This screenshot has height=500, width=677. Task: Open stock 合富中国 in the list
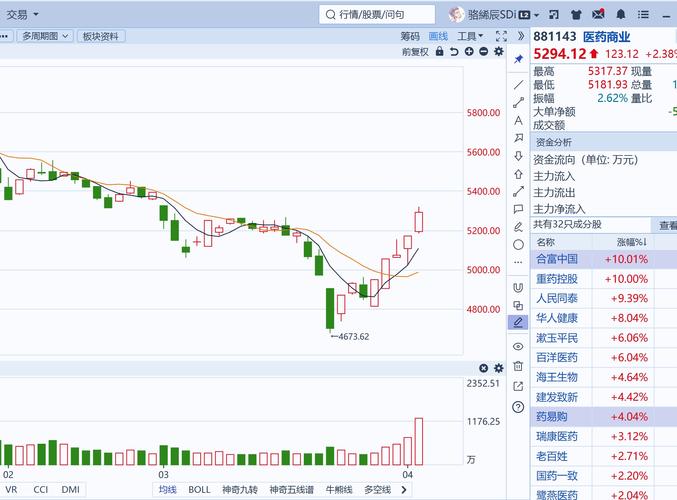[557, 259]
